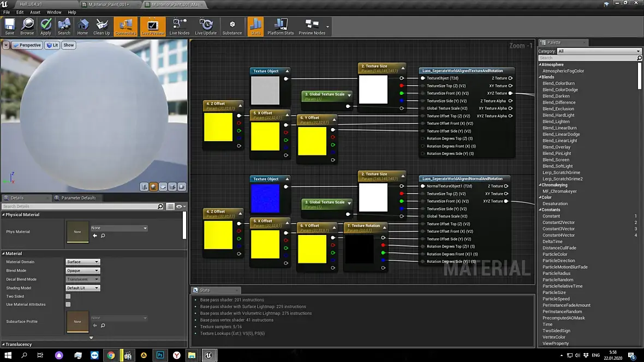The height and width of the screenshot is (362, 644).
Task: Check the Use Material Attributes checkbox
Action: click(x=68, y=305)
